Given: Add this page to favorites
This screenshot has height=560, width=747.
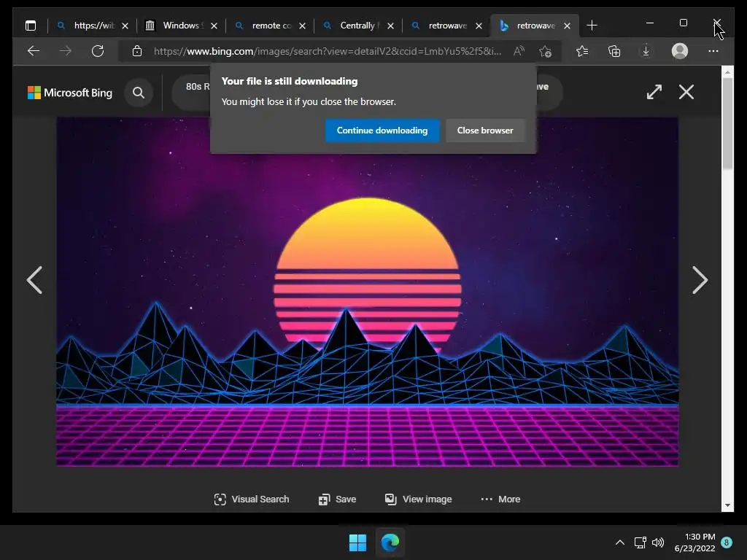Looking at the screenshot, I should (x=546, y=51).
